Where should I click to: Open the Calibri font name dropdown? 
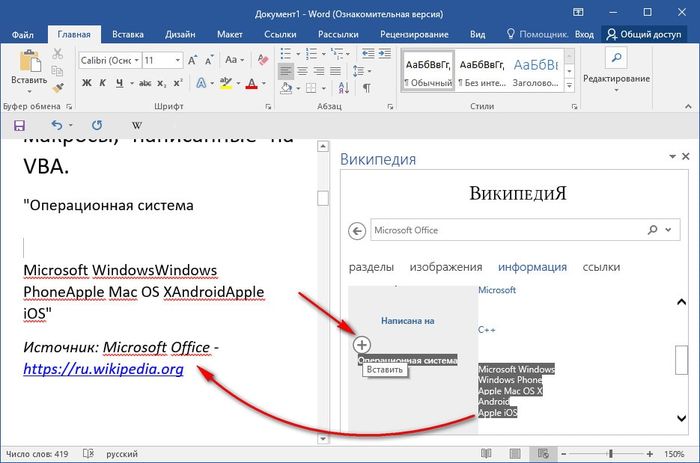[108, 61]
